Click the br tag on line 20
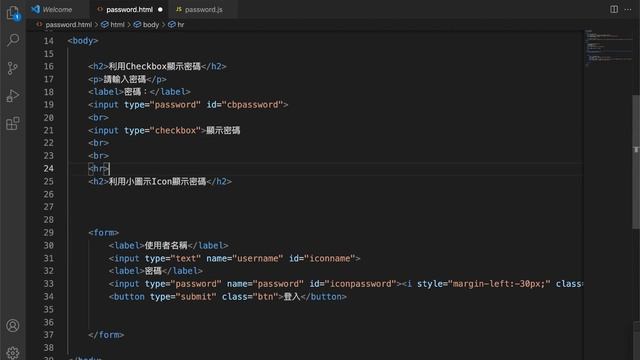This screenshot has height=360, width=640. coord(98,118)
